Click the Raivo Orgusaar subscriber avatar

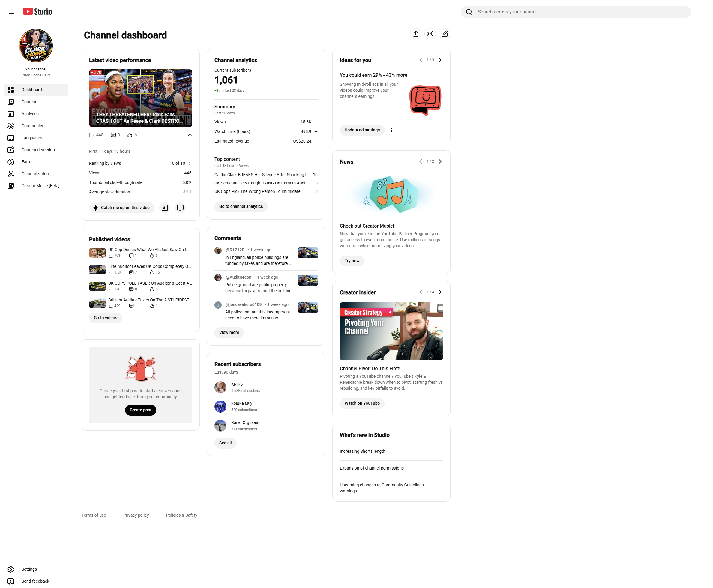[x=220, y=426]
